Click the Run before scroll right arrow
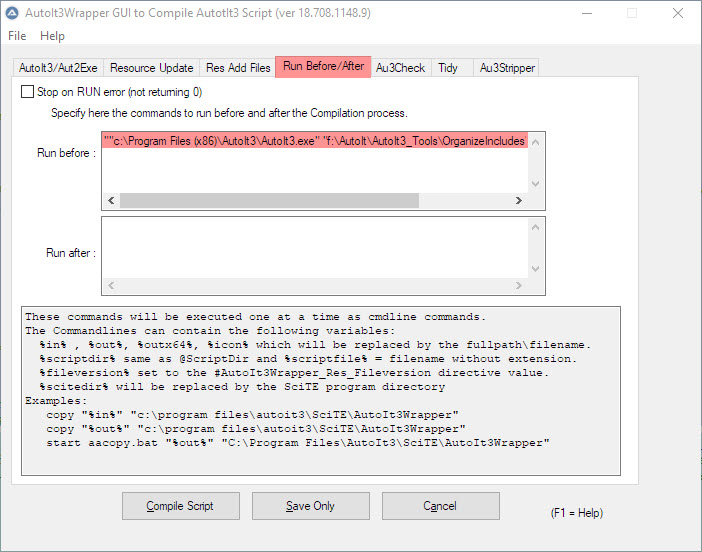The image size is (702, 552). point(518,201)
